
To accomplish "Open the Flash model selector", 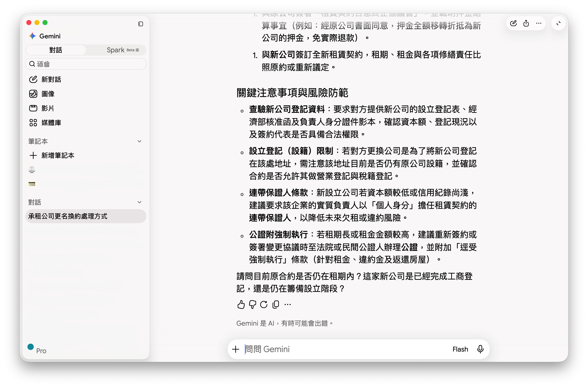I will (460, 349).
